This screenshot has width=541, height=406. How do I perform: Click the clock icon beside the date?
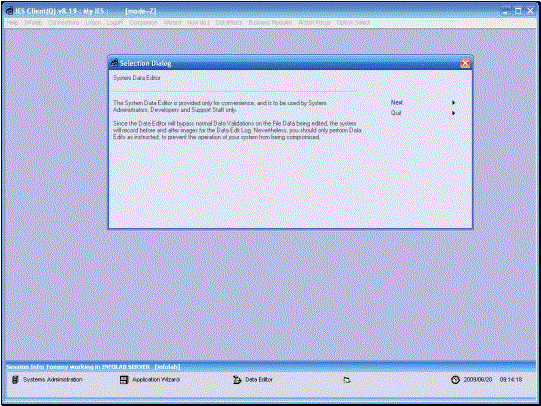tap(455, 379)
